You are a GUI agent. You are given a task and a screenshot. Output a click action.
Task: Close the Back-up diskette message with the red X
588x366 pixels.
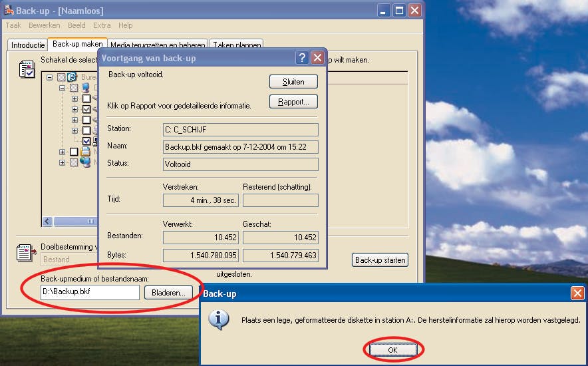577,293
